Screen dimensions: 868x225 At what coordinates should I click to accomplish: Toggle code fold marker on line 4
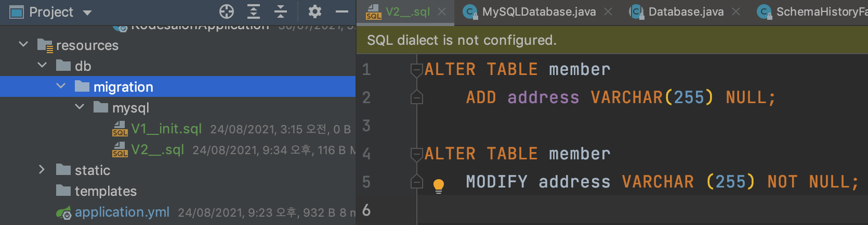click(417, 154)
